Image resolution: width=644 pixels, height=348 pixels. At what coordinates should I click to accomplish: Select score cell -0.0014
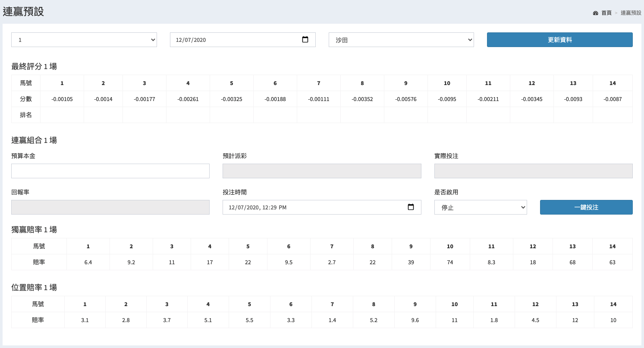[x=103, y=99]
